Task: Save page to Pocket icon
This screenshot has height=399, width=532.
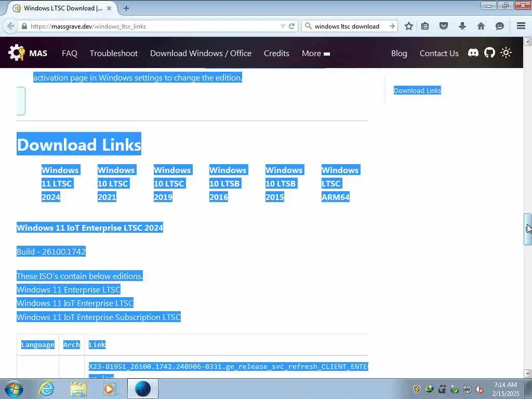Action: pyautogui.click(x=444, y=26)
